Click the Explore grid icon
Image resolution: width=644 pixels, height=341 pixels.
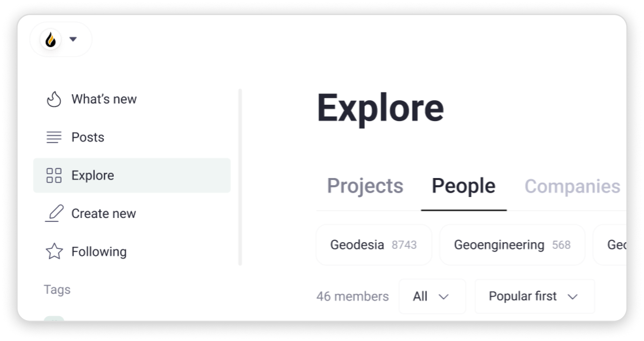click(54, 175)
